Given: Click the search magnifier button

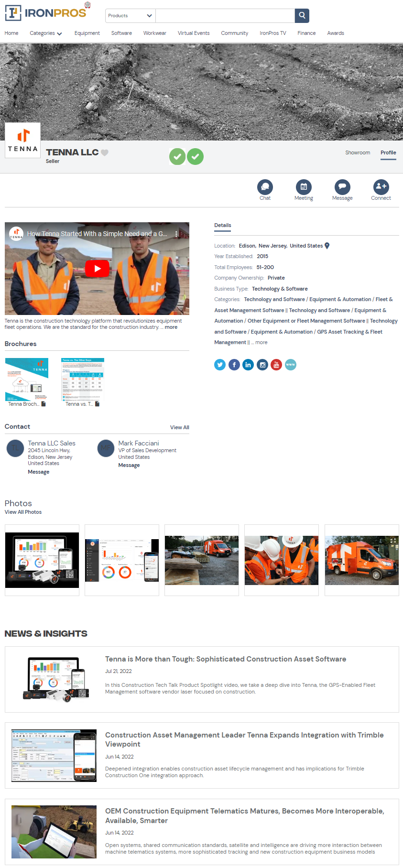Looking at the screenshot, I should pos(302,15).
